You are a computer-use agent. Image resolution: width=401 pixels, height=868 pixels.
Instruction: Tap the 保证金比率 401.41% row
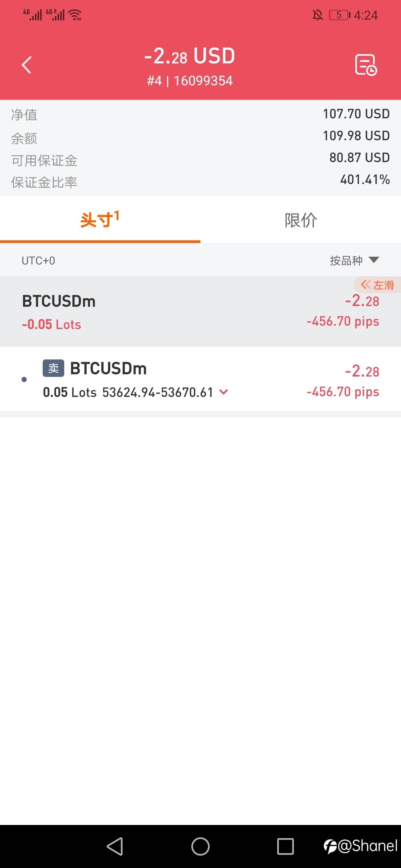pos(200,181)
